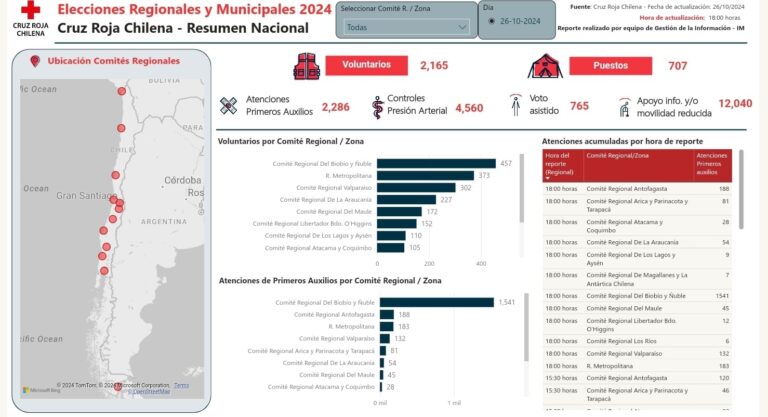Click the 18:00 Comité Regional Del Maule row

(x=637, y=309)
